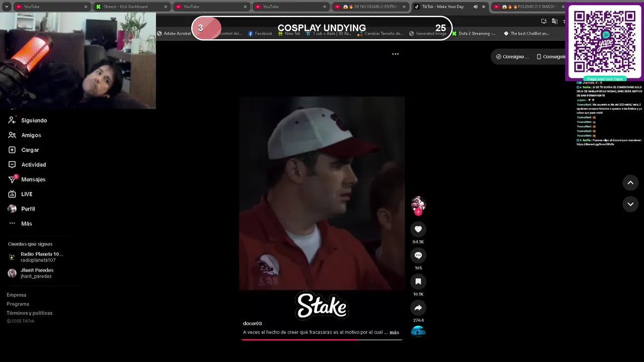This screenshot has height=362, width=644.
Task: Click the install app icon in address bar
Action: tap(544, 21)
